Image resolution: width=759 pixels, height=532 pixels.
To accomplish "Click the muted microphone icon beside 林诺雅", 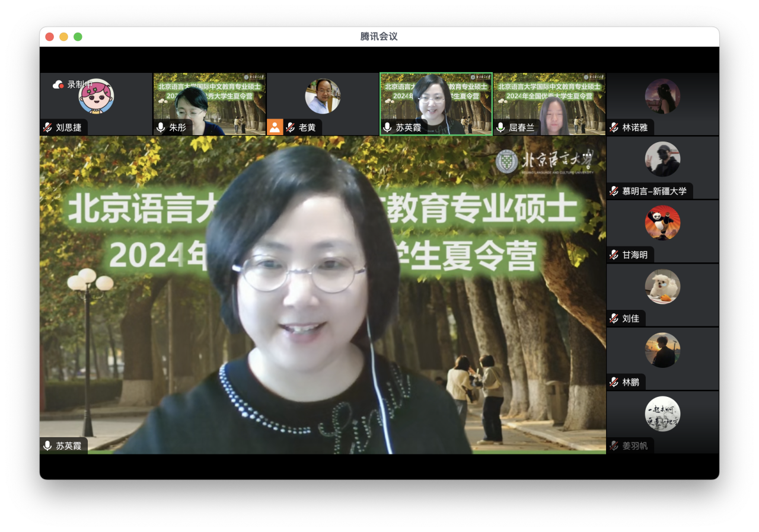I will (x=614, y=127).
